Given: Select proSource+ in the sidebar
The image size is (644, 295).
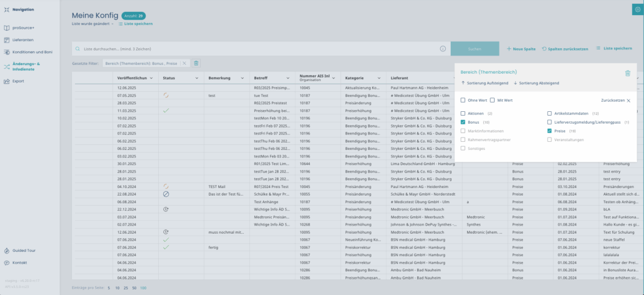Looking at the screenshot, I should tap(23, 27).
